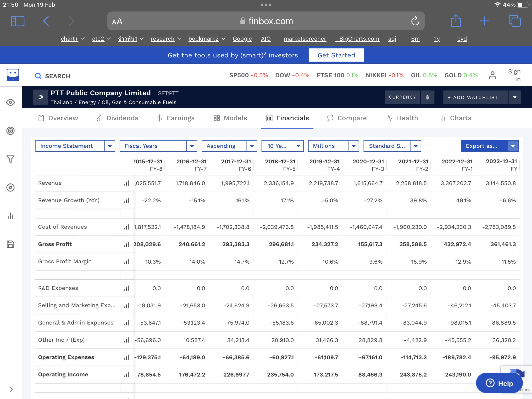Tap the Safari multitasking three dots
This screenshot has height=399, width=532.
tap(266, 5)
